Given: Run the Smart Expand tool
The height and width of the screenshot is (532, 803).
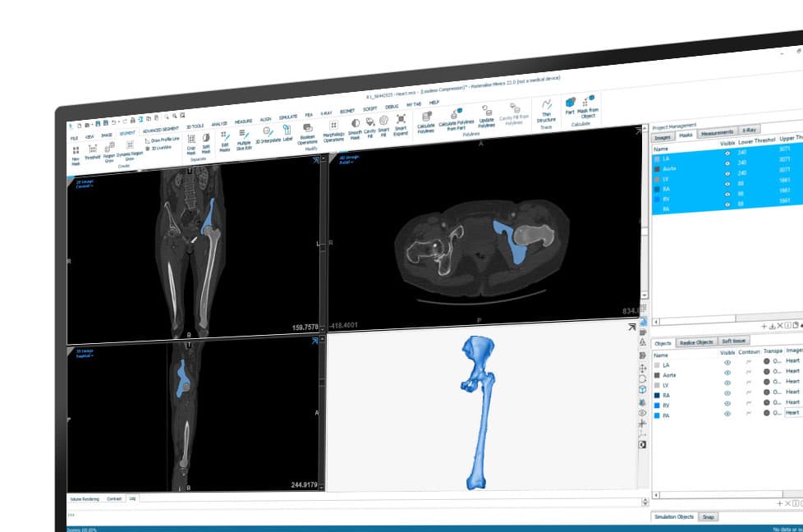Looking at the screenshot, I should [x=401, y=125].
